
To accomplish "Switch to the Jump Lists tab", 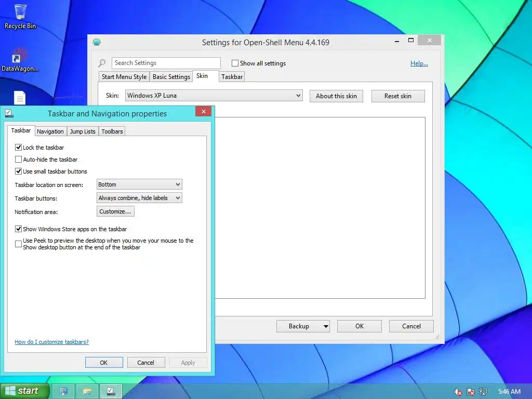I will [x=83, y=131].
